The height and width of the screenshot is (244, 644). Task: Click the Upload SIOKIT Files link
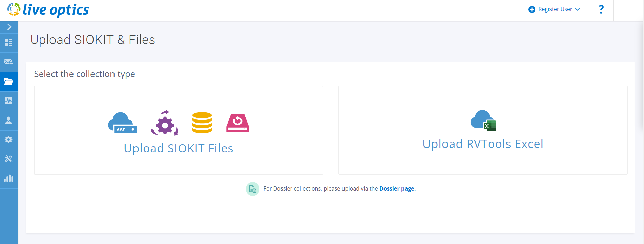(179, 148)
